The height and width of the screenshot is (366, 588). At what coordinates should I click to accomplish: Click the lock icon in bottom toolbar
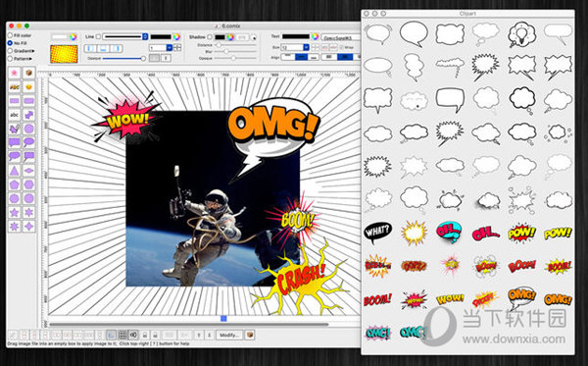tap(145, 335)
